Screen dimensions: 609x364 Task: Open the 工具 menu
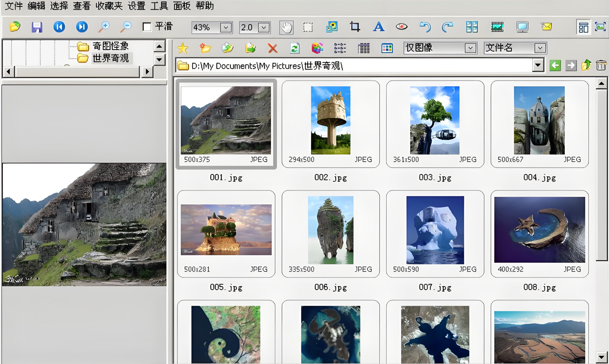click(x=159, y=6)
